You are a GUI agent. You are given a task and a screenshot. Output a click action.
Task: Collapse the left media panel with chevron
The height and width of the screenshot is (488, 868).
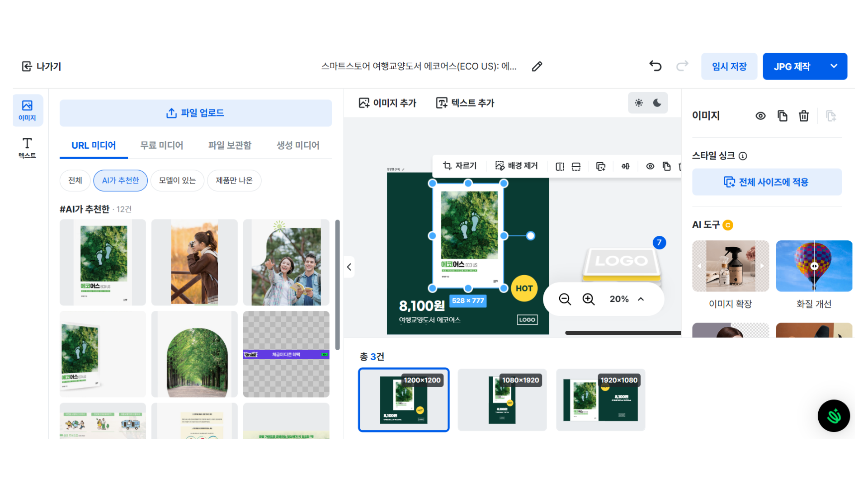349,267
